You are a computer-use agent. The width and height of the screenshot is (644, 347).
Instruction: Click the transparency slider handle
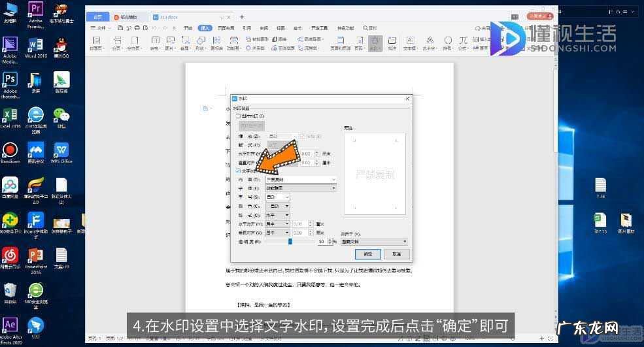click(290, 241)
